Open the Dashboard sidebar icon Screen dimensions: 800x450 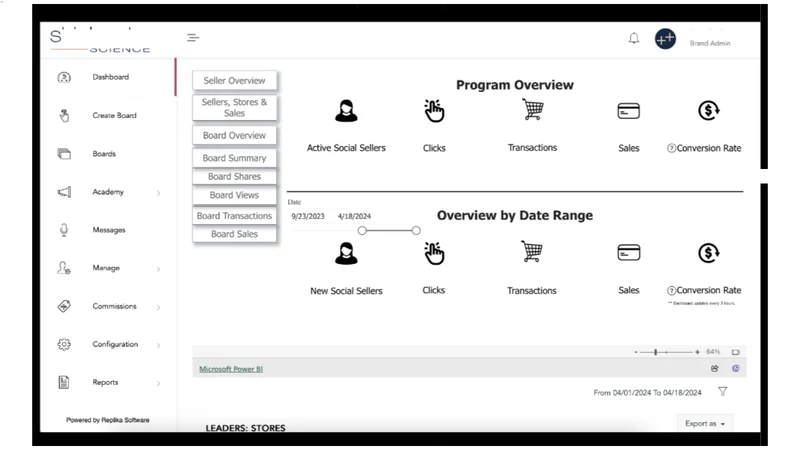[x=64, y=77]
